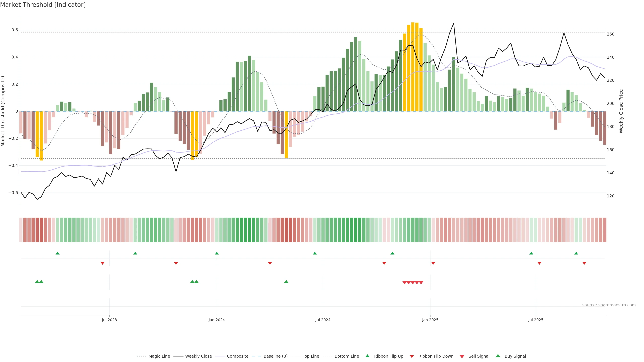
Task: Click the Jul 2025 x-axis label
Action: click(536, 320)
